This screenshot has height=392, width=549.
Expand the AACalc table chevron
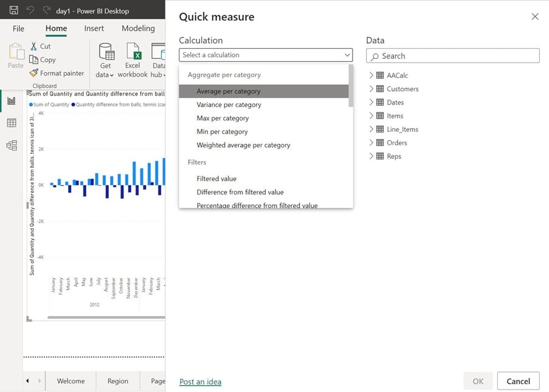[x=371, y=75]
